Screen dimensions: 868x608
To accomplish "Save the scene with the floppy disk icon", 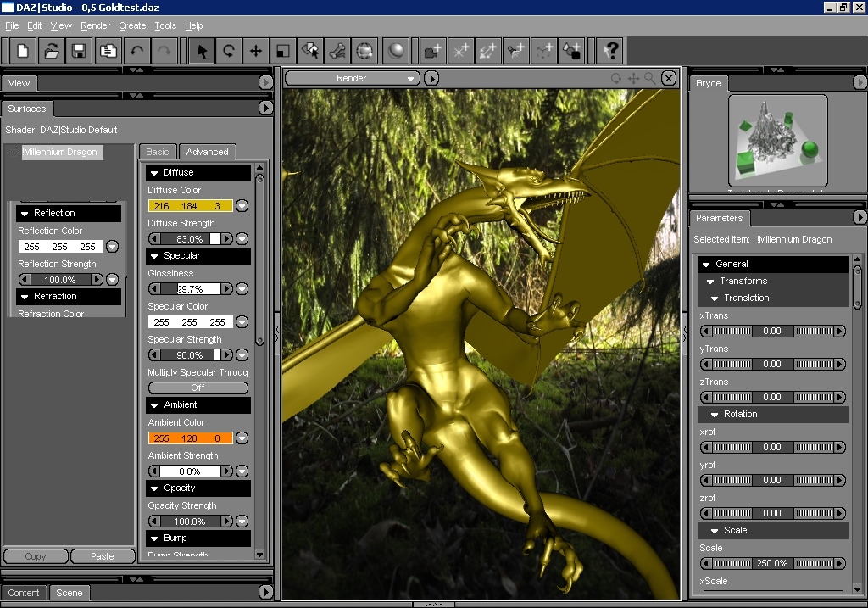I will point(78,51).
